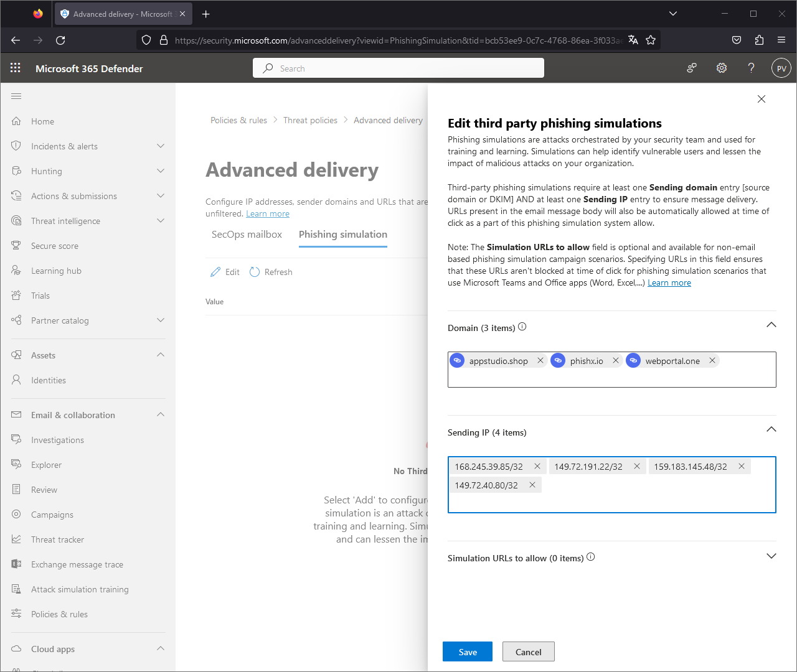Image resolution: width=797 pixels, height=672 pixels.
Task: Select the Phishing simulation tab
Action: pos(343,235)
